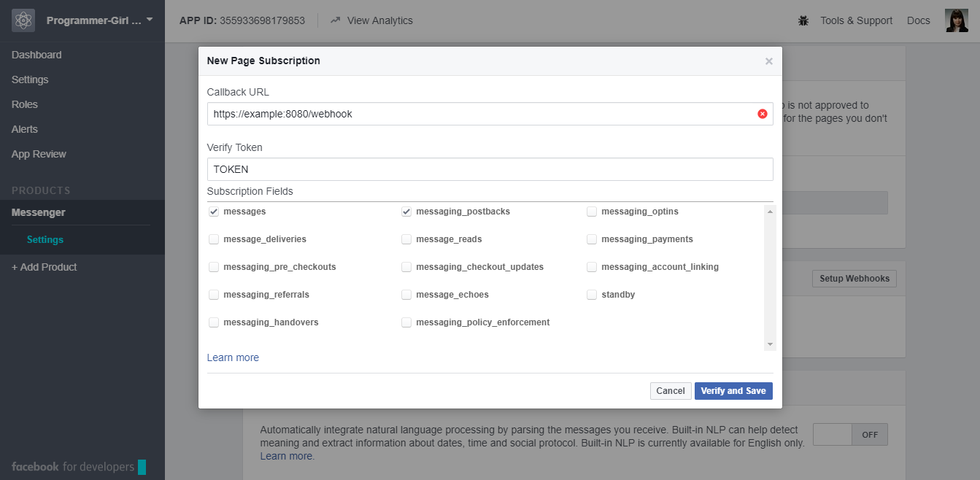The width and height of the screenshot is (980, 480).
Task: Click the Verify and Save button
Action: click(x=733, y=391)
